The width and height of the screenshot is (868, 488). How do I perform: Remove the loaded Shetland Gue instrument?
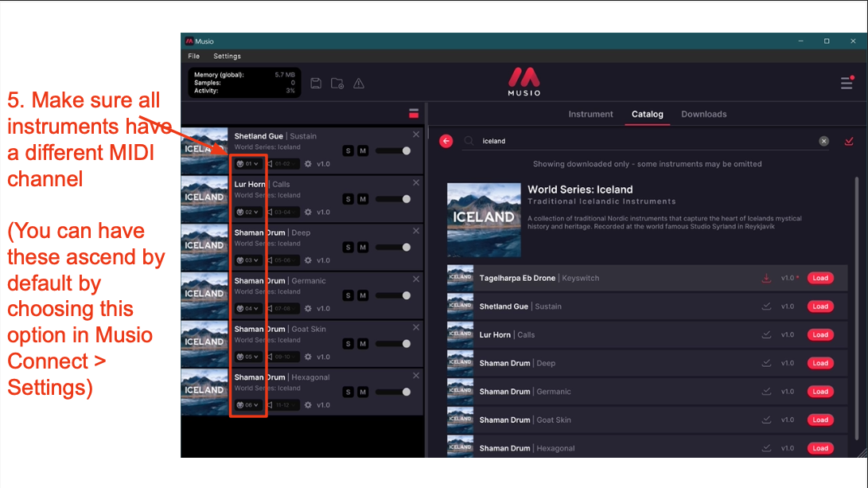click(x=416, y=135)
